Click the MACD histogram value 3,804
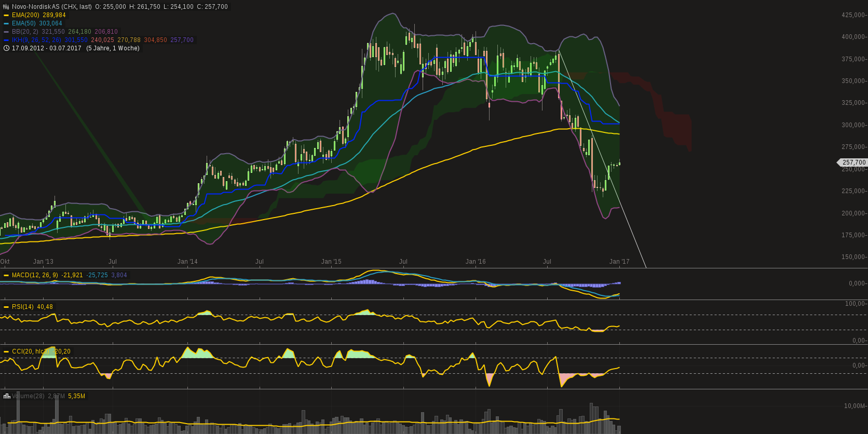868x434 pixels. tap(119, 275)
